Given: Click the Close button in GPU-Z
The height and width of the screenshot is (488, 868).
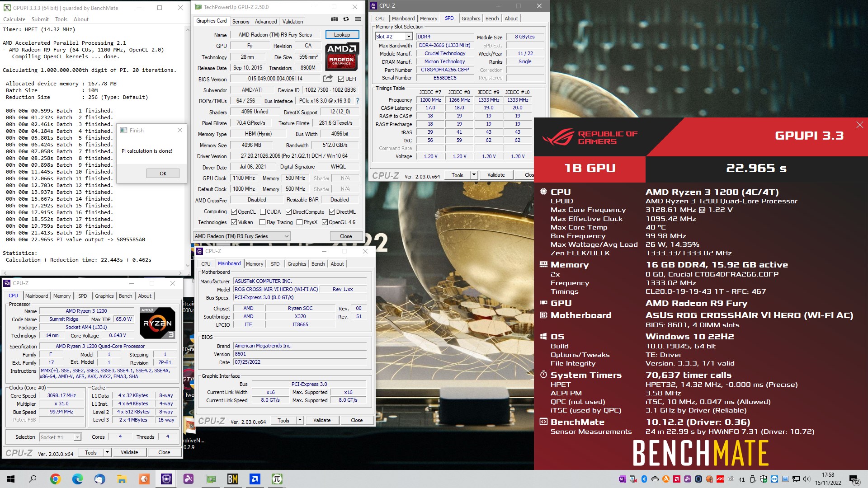Looking at the screenshot, I should (x=346, y=236).
